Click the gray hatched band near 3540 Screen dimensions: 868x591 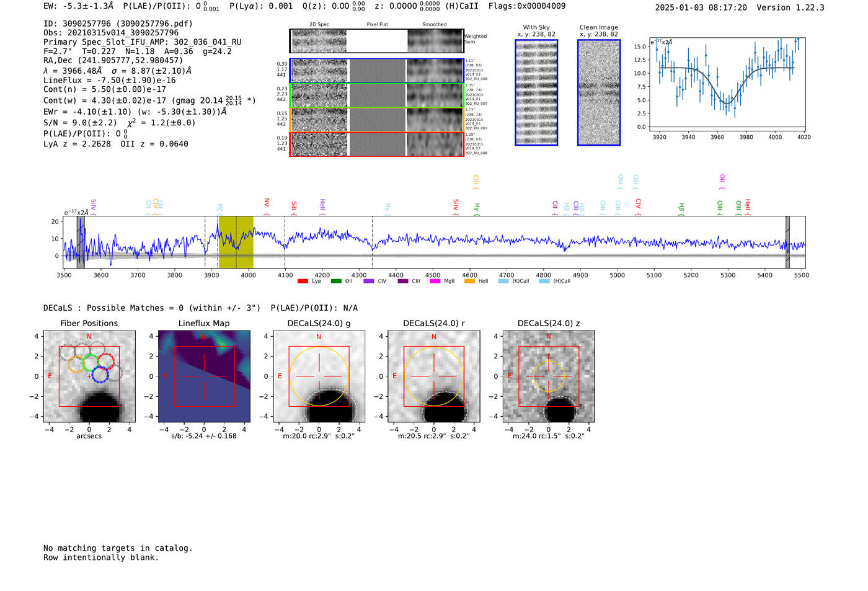click(81, 242)
